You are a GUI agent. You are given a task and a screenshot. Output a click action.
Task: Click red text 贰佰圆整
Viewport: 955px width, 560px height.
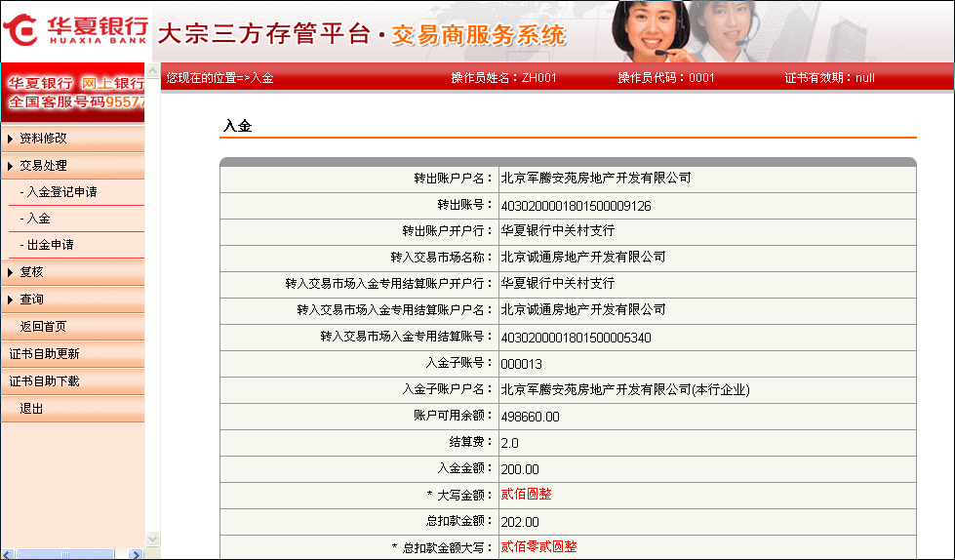pos(526,495)
